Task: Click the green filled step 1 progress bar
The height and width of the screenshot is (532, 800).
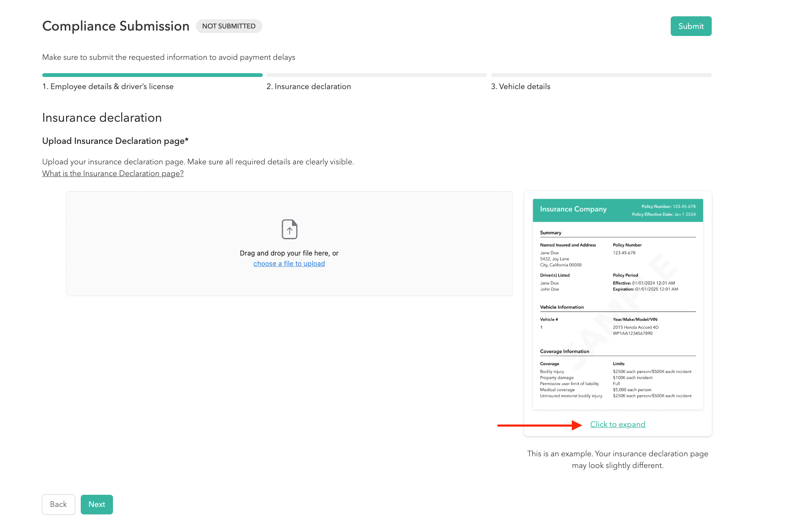Action: (152, 75)
